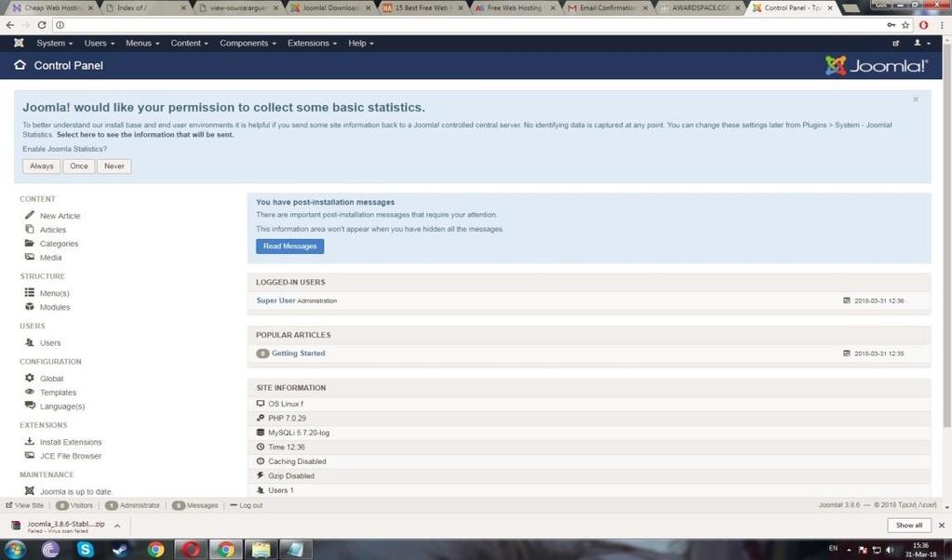Click the browser back arrow

click(9, 25)
